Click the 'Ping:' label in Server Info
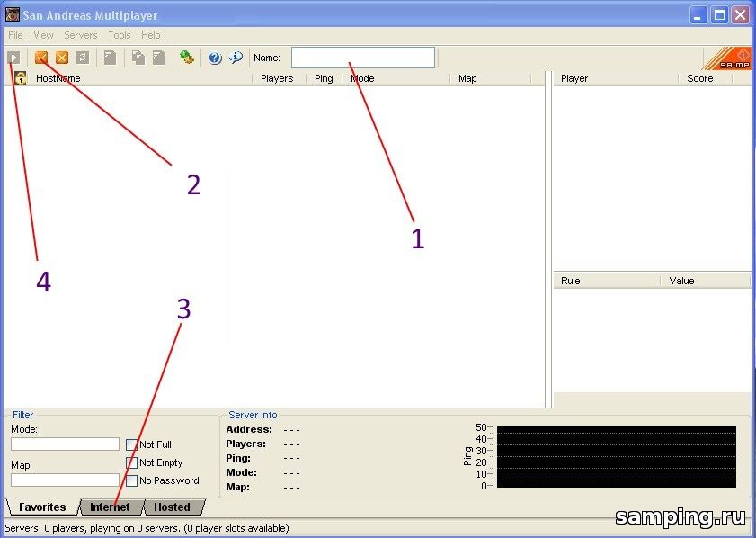The width and height of the screenshot is (756, 538). pos(237,458)
